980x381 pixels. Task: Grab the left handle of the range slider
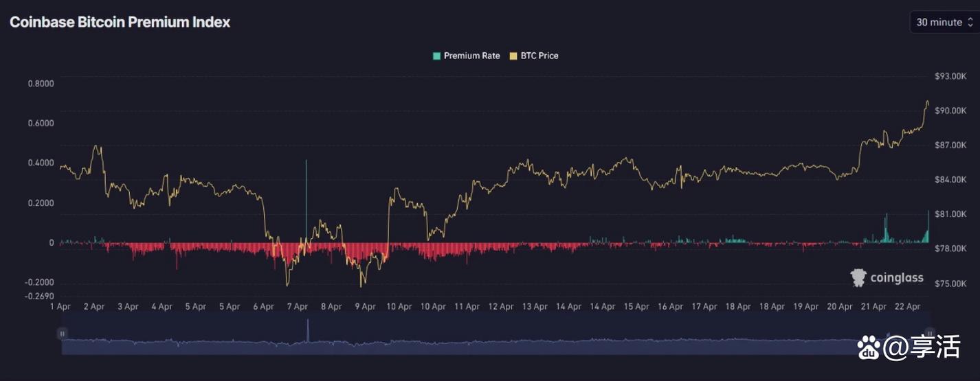(x=63, y=334)
